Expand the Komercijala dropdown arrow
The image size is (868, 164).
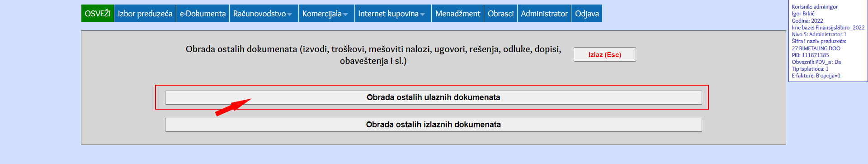point(345,14)
